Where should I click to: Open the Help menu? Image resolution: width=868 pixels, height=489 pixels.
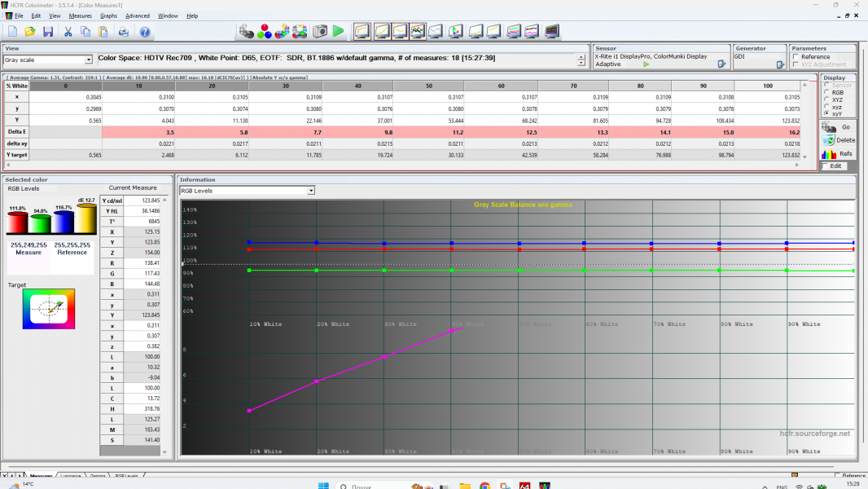192,16
